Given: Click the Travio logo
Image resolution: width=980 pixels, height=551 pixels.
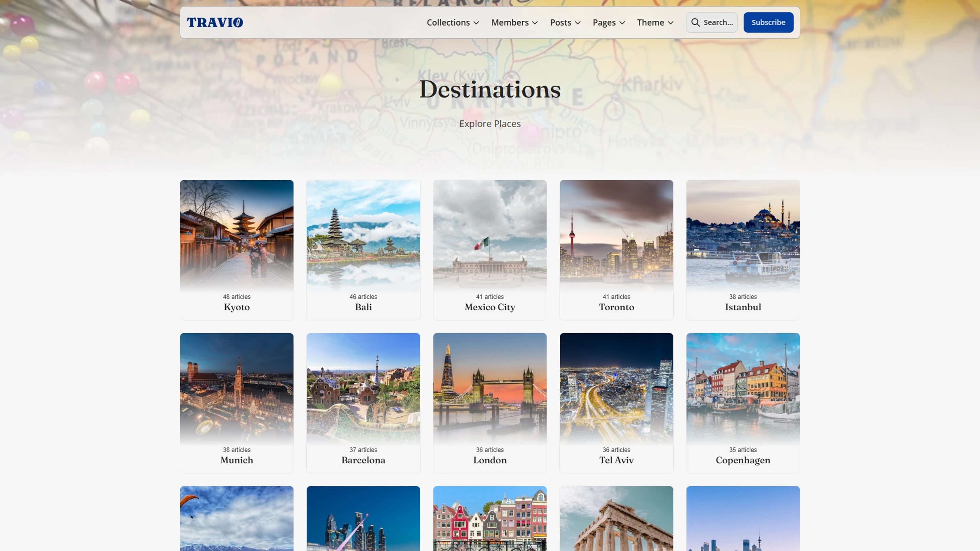Looking at the screenshot, I should pyautogui.click(x=215, y=22).
